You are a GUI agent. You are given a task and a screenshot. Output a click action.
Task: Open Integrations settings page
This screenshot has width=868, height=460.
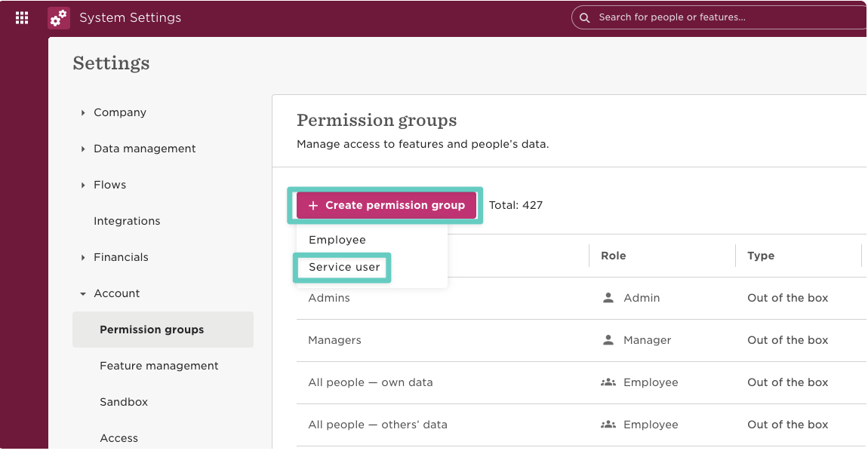[x=127, y=221]
